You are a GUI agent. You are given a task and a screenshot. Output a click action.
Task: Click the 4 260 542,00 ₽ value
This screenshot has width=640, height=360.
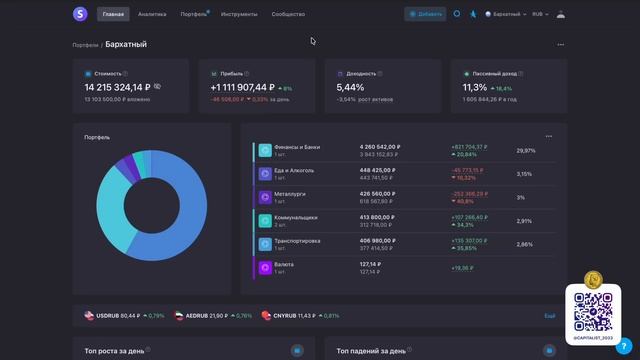(380, 147)
